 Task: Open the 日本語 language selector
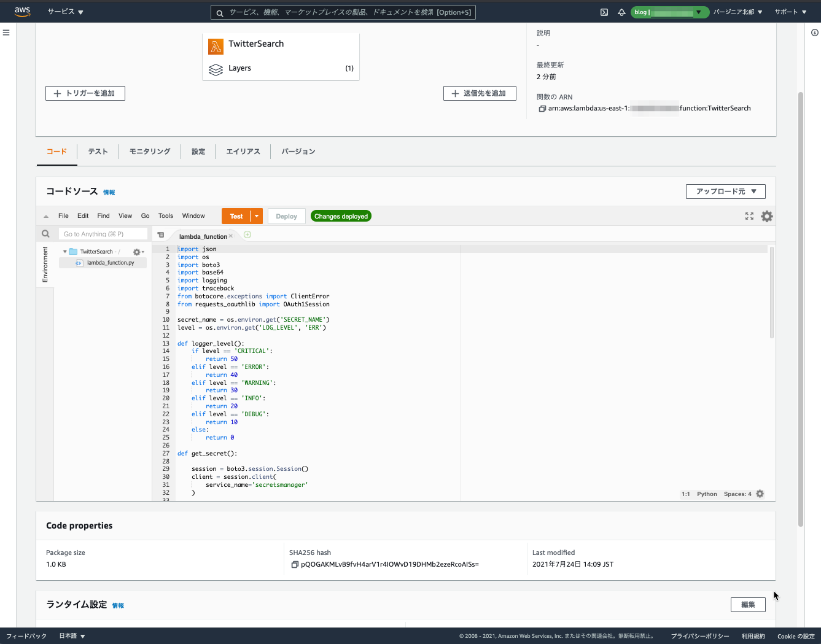point(72,636)
